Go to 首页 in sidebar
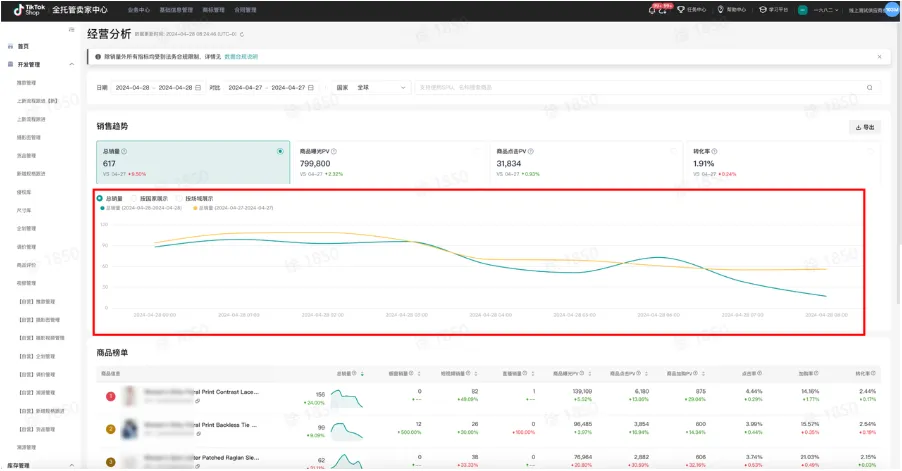902x471 pixels. click(x=23, y=47)
